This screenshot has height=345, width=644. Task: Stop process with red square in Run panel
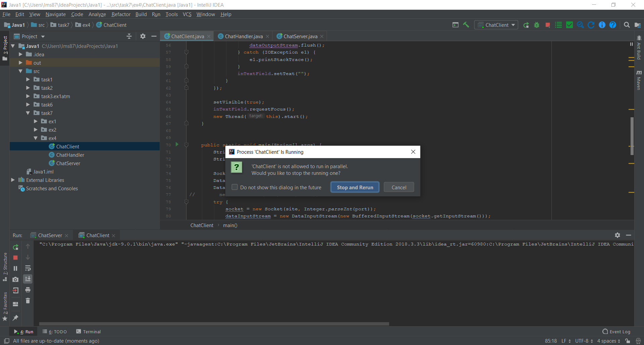pos(15,258)
